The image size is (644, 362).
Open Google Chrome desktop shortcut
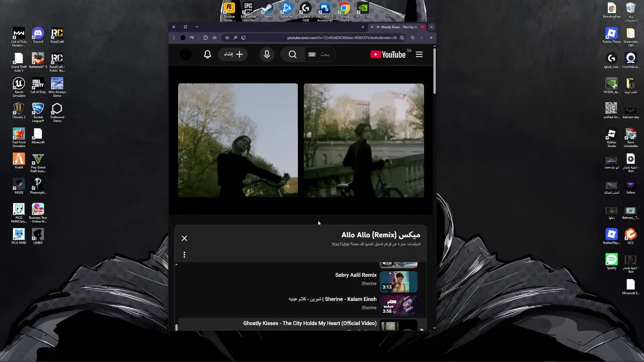pos(344,12)
